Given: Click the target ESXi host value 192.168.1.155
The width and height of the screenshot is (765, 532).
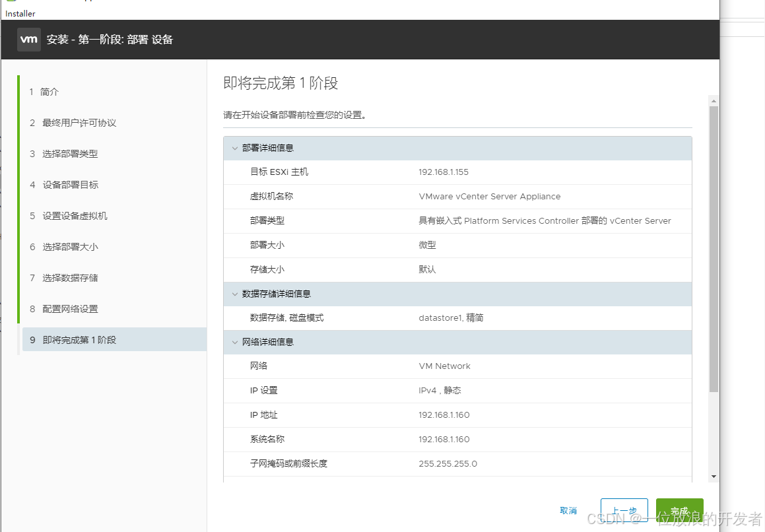Looking at the screenshot, I should click(444, 172).
